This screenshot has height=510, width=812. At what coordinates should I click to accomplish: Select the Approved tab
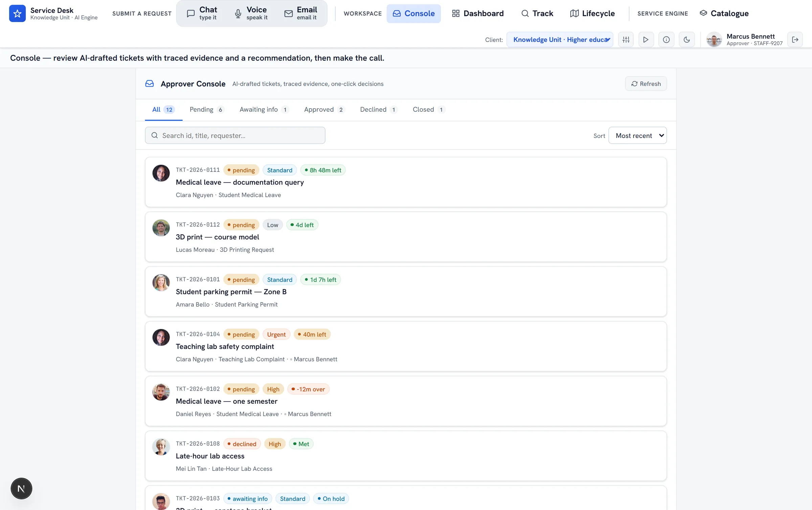pos(324,110)
